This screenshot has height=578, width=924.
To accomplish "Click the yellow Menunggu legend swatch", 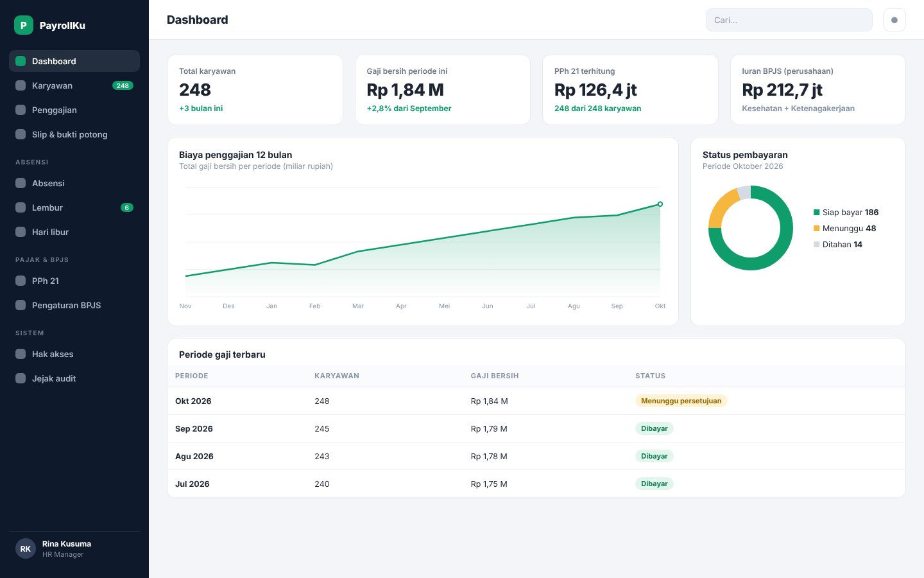I will point(816,229).
